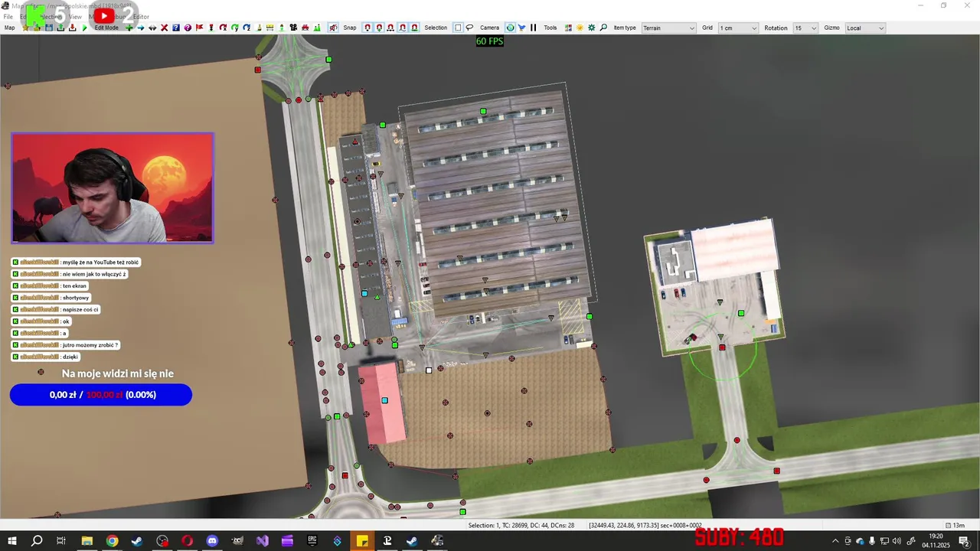Click the 60 FPS counter text

tap(490, 41)
